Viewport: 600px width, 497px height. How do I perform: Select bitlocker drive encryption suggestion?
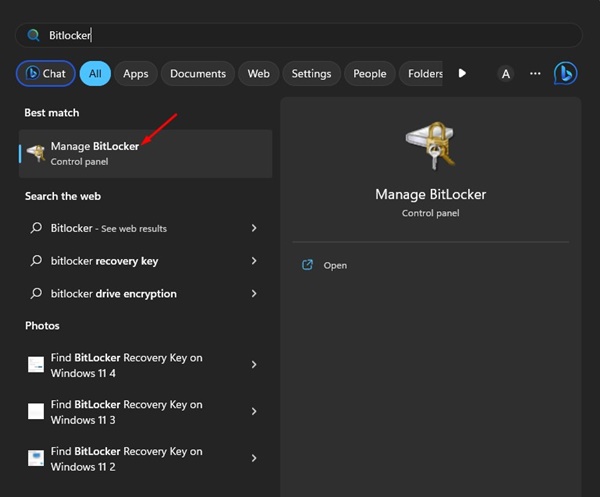click(x=145, y=294)
